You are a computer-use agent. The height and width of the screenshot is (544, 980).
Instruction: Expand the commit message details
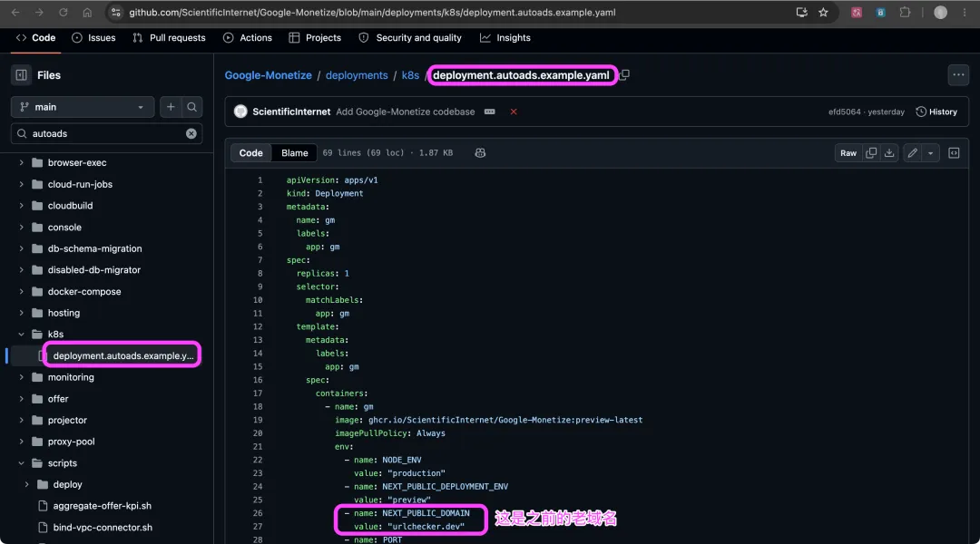tap(489, 112)
